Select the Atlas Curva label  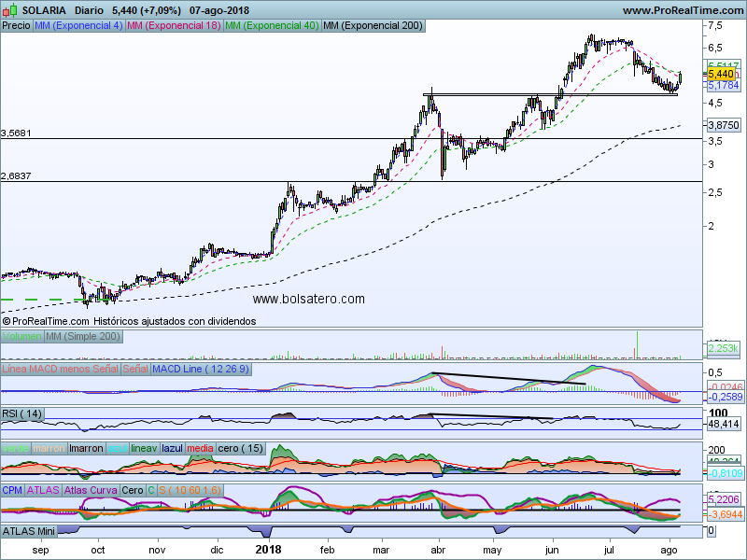tap(91, 490)
